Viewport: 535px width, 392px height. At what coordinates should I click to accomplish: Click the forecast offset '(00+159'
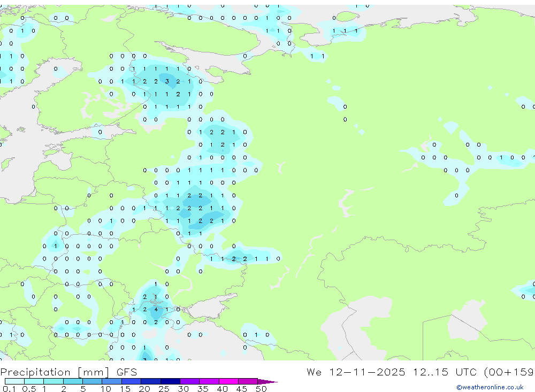(x=509, y=372)
